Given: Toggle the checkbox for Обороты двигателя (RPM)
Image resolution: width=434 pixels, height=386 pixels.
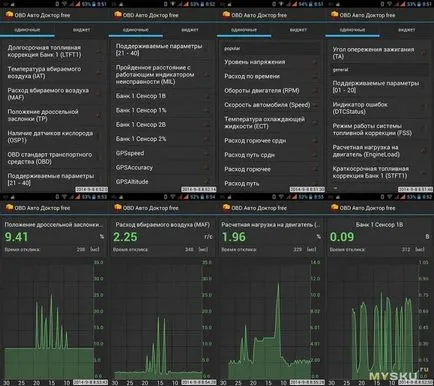Looking at the screenshot, I should coord(315,91).
